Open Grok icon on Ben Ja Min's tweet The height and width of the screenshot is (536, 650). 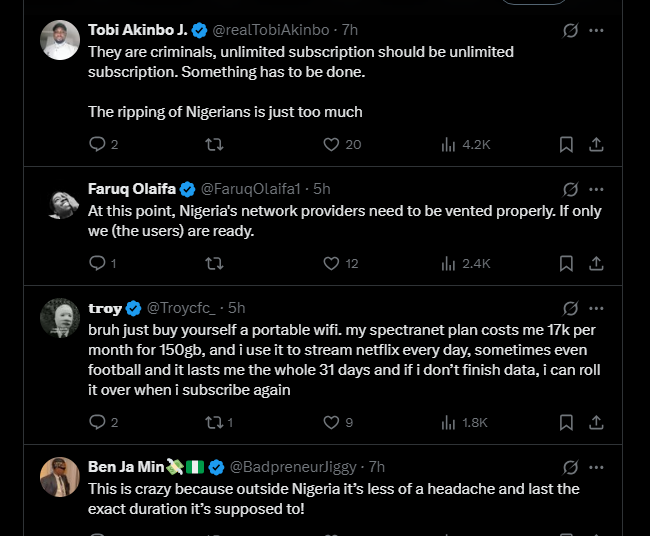571,467
